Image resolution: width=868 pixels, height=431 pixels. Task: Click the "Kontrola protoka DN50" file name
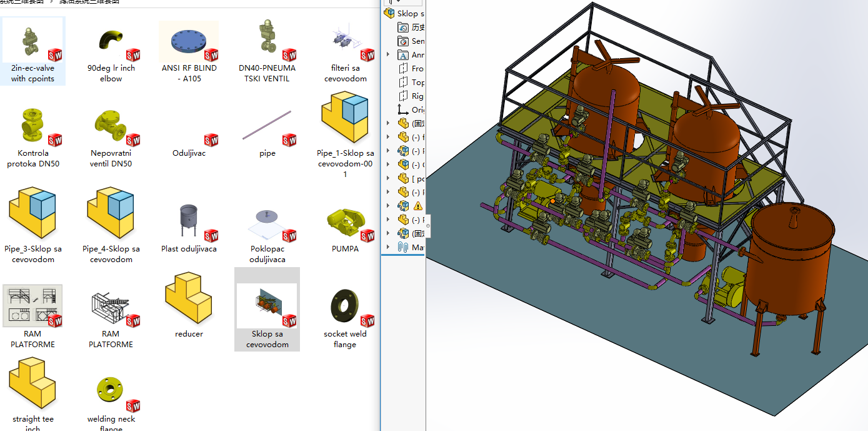pos(32,158)
